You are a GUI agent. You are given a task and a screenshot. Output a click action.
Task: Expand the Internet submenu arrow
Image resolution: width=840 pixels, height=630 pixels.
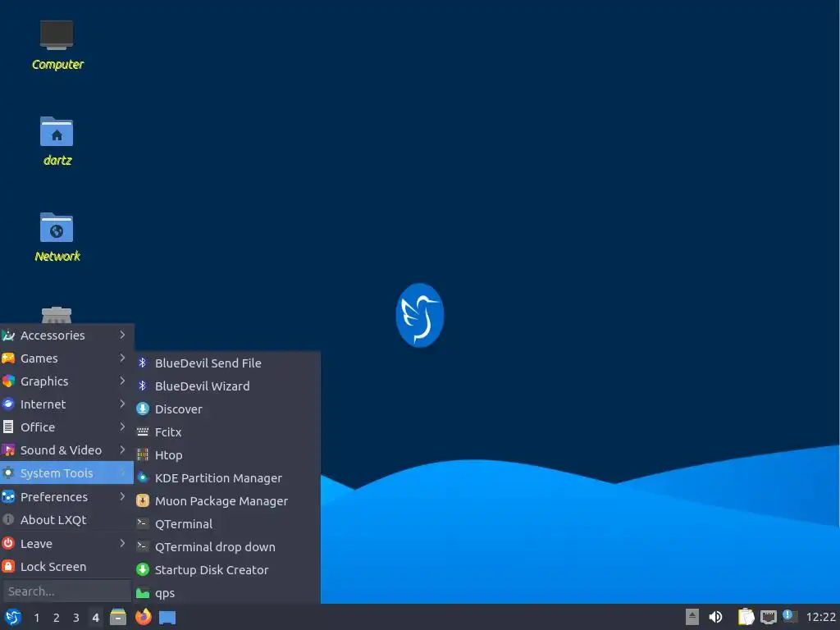pyautogui.click(x=122, y=404)
